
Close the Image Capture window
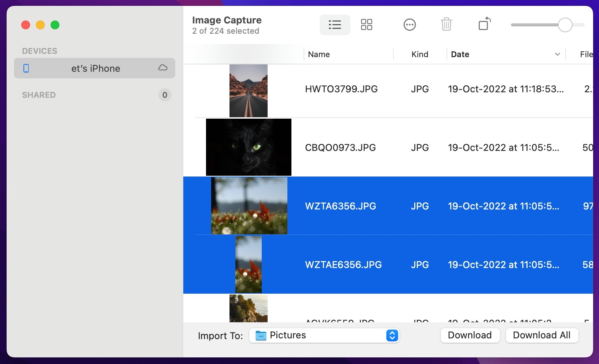click(26, 25)
